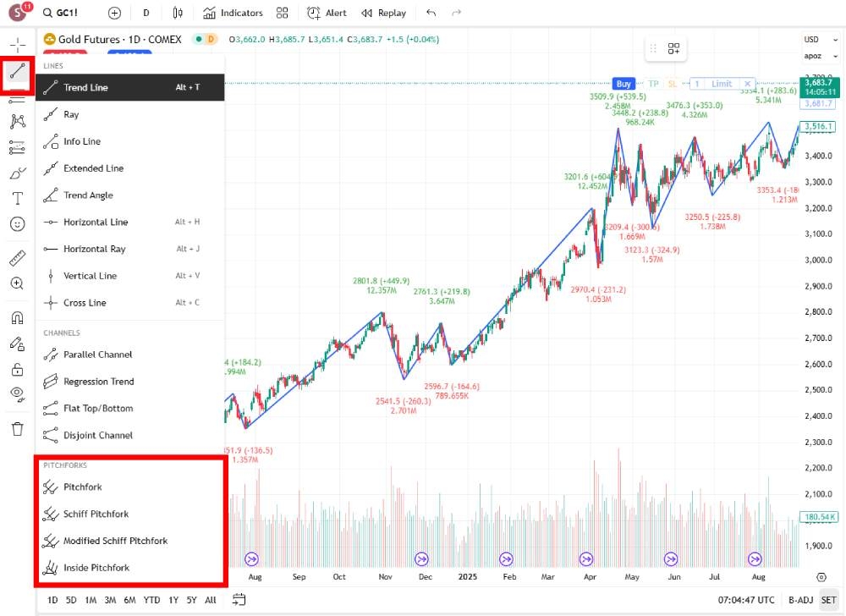846x616 pixels.
Task: Hide all drawings with the eye icon
Action: tap(17, 393)
